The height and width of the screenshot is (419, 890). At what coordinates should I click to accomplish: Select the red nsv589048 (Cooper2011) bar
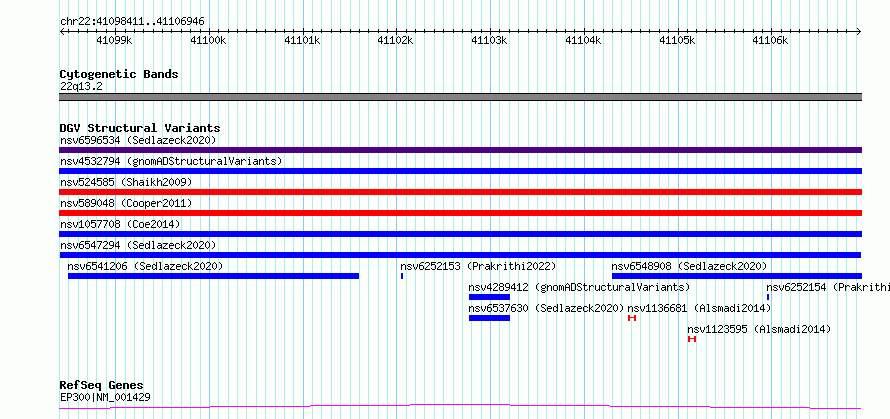click(460, 213)
